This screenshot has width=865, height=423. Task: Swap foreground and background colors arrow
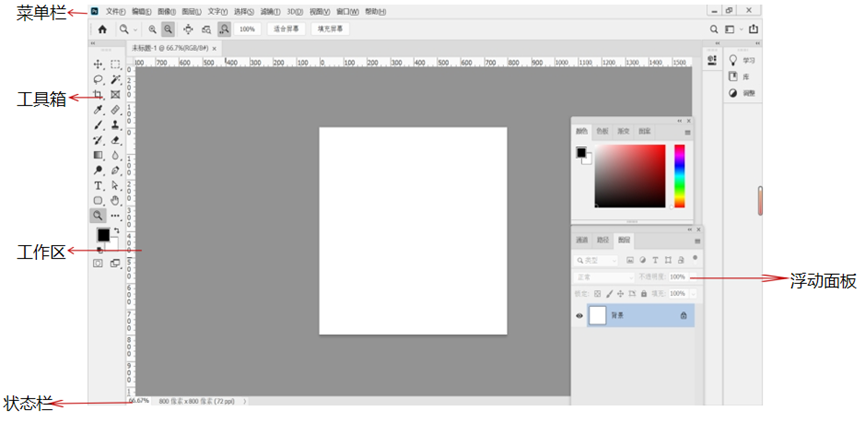tap(116, 231)
